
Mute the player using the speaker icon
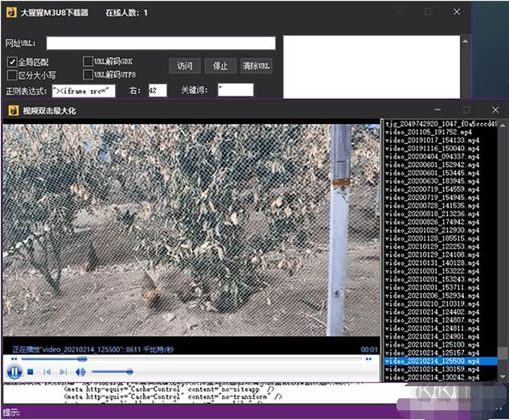click(x=80, y=372)
